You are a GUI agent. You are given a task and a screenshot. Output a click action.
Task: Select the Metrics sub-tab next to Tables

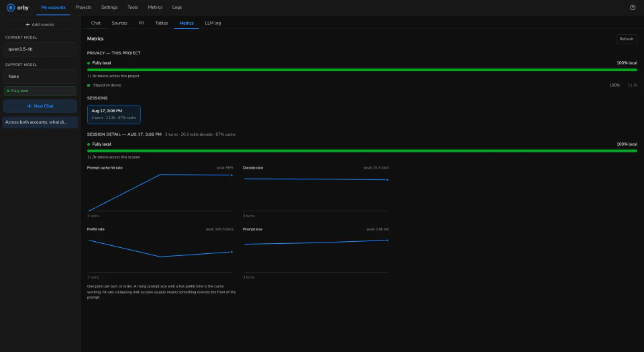point(186,23)
